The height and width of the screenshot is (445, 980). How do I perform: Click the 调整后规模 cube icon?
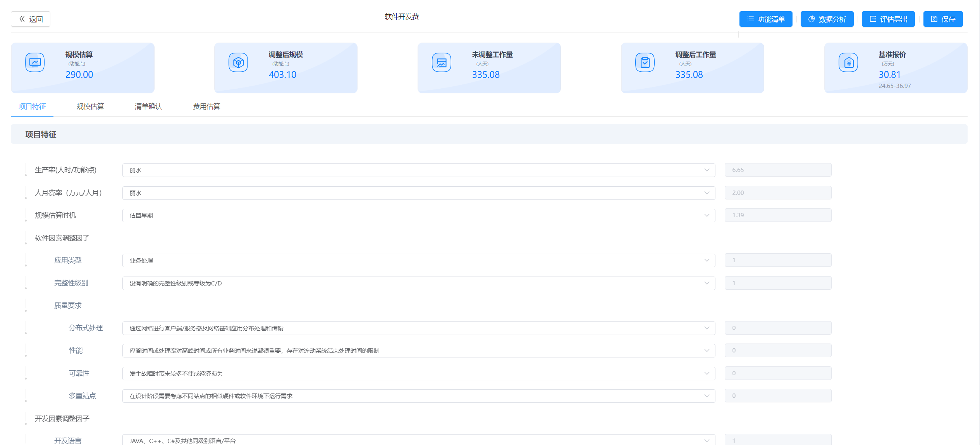[x=238, y=62]
